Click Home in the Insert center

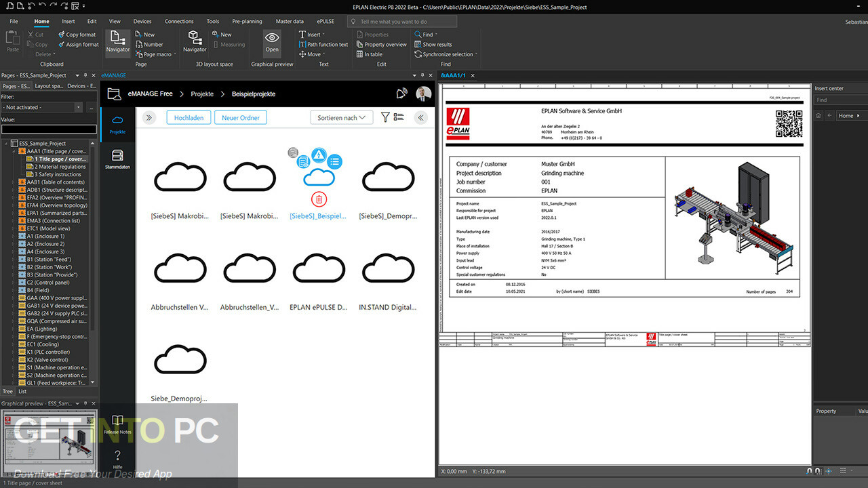(846, 116)
